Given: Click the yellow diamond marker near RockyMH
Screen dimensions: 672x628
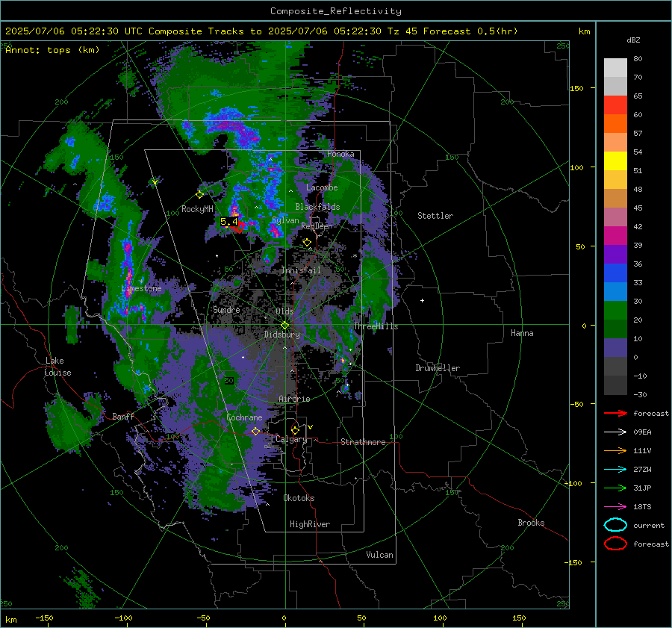Looking at the screenshot, I should 199,195.
